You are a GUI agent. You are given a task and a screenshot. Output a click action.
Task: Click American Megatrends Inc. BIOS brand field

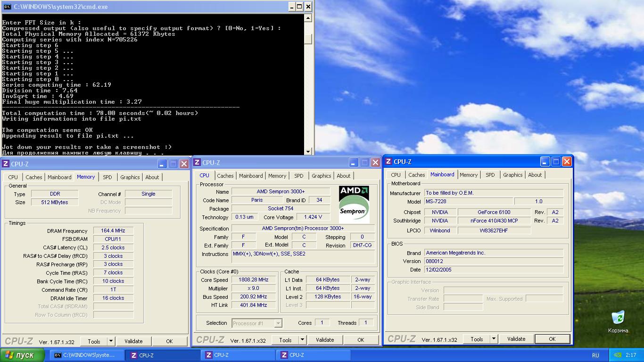click(494, 253)
